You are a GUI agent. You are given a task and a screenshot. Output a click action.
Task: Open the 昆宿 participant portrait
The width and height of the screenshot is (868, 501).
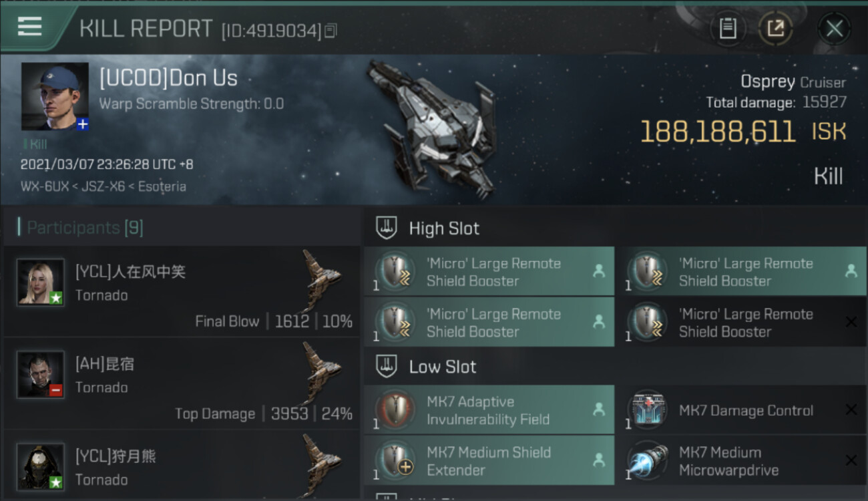[41, 375]
